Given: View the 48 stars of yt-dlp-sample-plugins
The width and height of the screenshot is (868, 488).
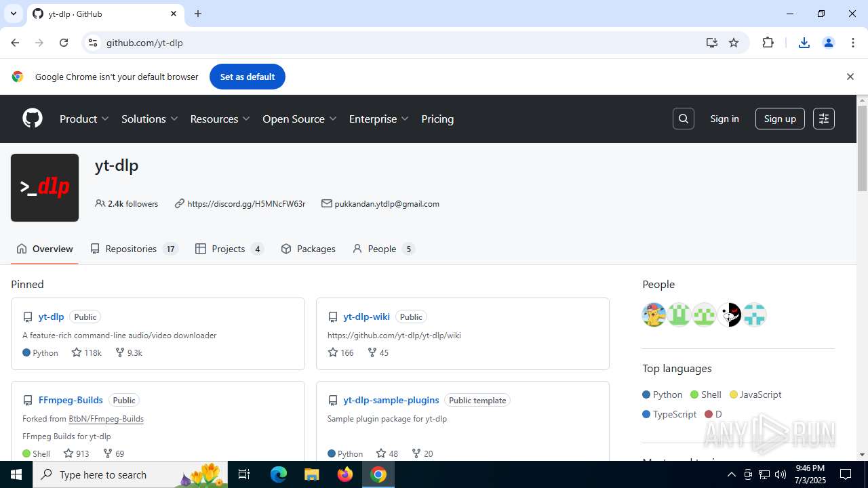Looking at the screenshot, I should [x=387, y=453].
